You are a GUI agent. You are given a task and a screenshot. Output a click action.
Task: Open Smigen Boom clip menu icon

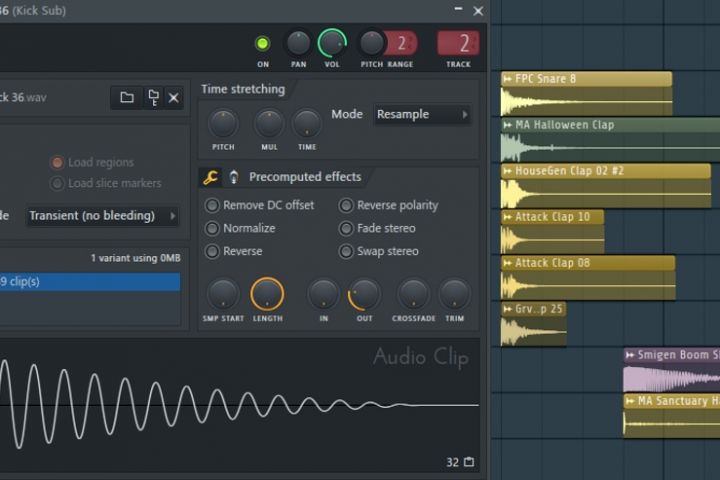(630, 355)
